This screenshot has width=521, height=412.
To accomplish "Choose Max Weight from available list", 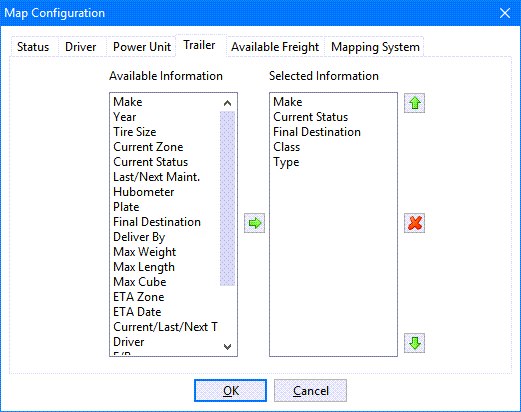I will 145,252.
